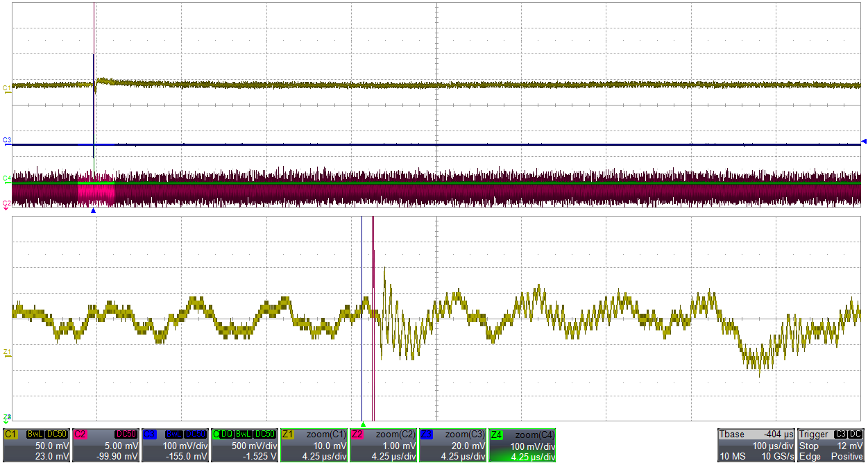Screen dimensions: 868x463
Task: Select the Z2 zoom(C2) descriptor
Action: (x=383, y=445)
